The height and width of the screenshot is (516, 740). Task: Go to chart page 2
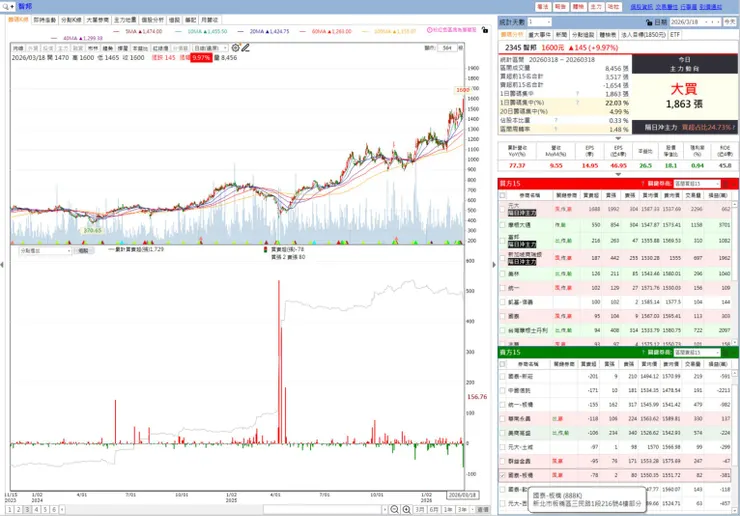point(18,509)
